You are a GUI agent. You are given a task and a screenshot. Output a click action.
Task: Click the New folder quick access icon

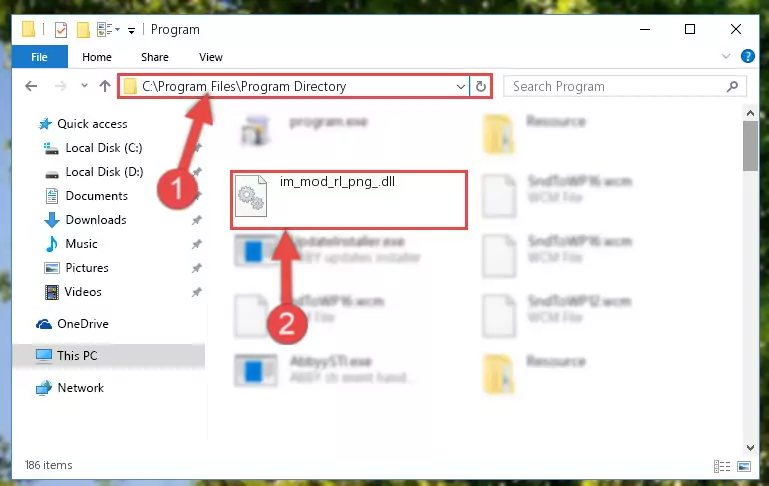[x=83, y=30]
